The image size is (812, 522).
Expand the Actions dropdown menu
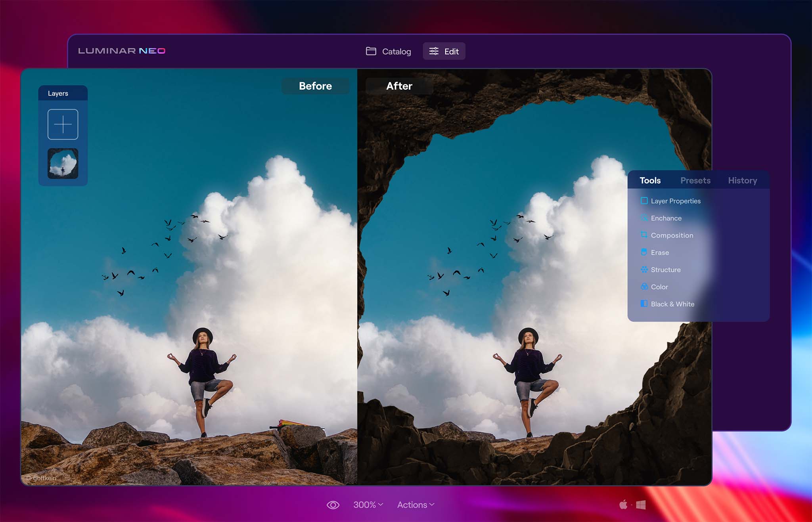pyautogui.click(x=416, y=505)
